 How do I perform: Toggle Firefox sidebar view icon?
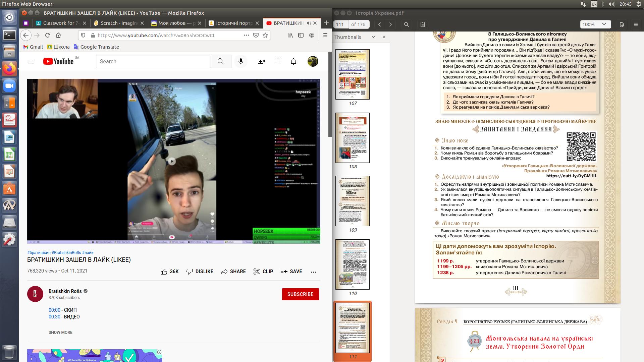pyautogui.click(x=301, y=35)
